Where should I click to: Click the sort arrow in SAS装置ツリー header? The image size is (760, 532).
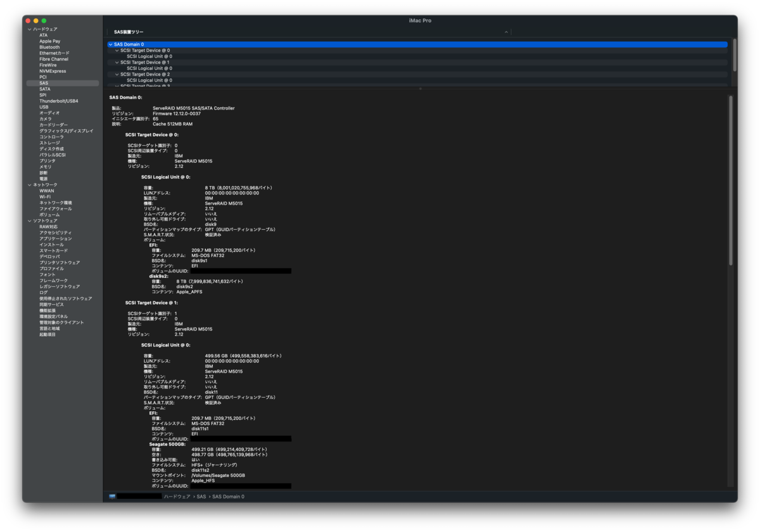tap(506, 32)
